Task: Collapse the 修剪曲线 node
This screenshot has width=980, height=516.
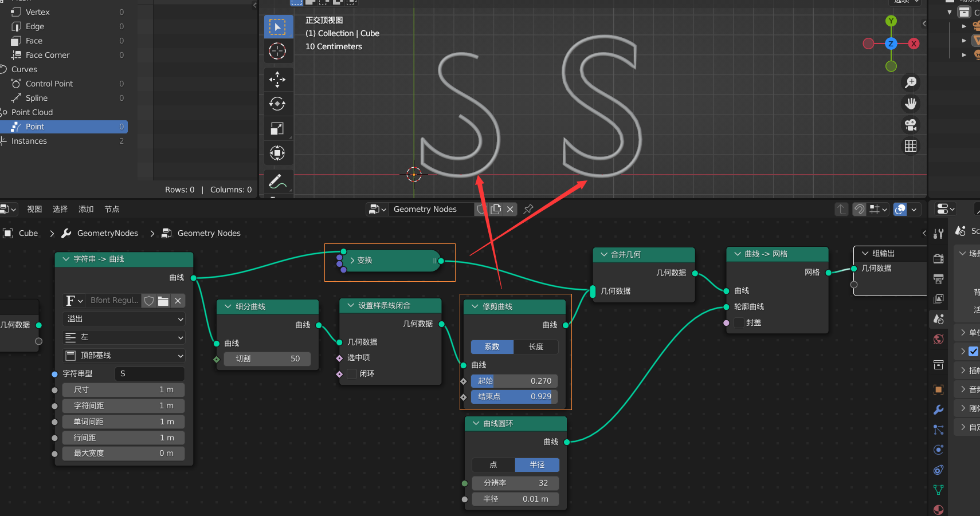Action: point(475,306)
